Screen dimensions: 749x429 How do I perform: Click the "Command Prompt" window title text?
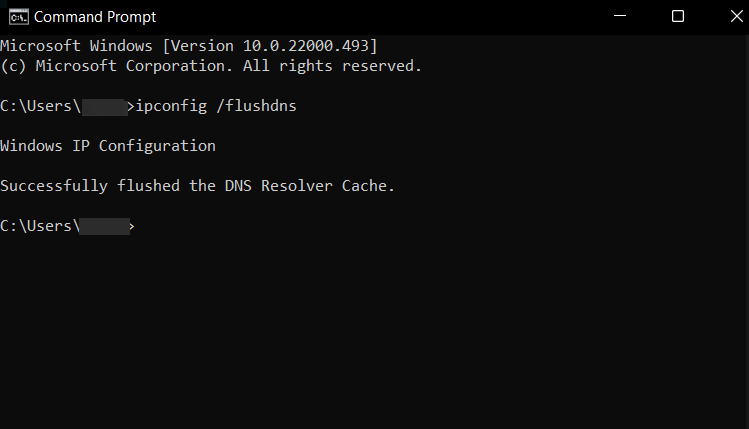pyautogui.click(x=94, y=17)
